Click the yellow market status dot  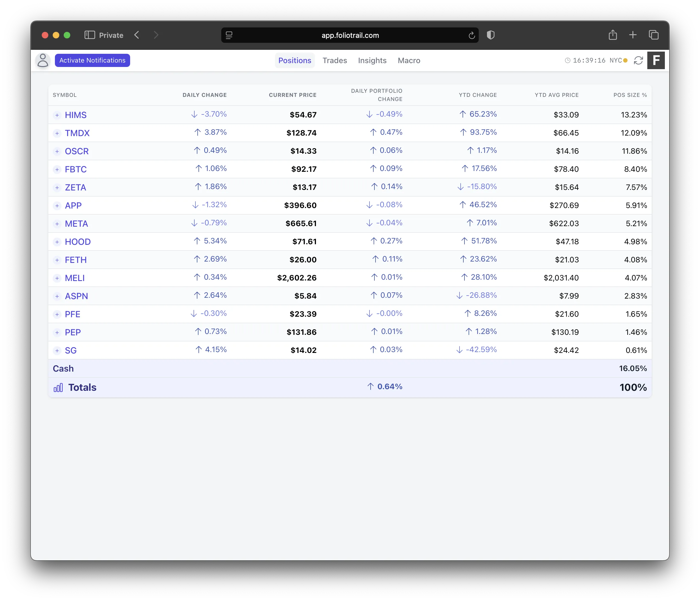pyautogui.click(x=625, y=60)
